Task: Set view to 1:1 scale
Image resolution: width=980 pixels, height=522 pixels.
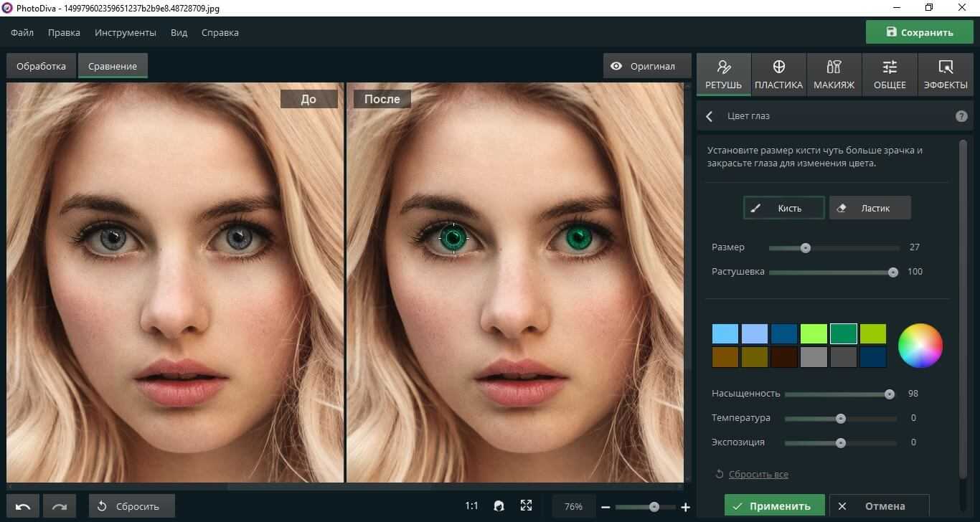Action: pos(471,506)
